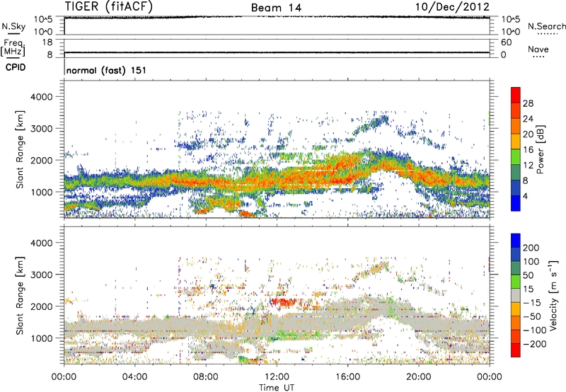Select the Velocity [m s⁻¹] colorbar title

coord(554,295)
